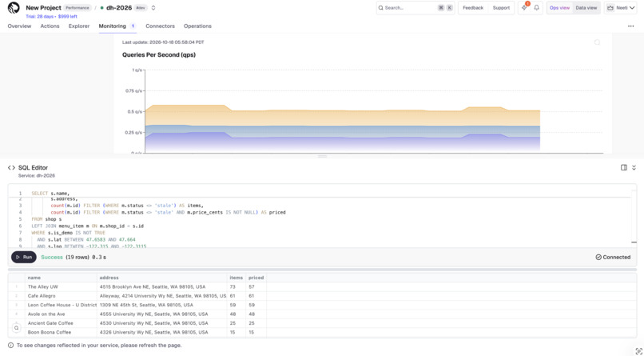The width and height of the screenshot is (644, 356).
Task: Open the Overview tab
Action: pos(19,26)
